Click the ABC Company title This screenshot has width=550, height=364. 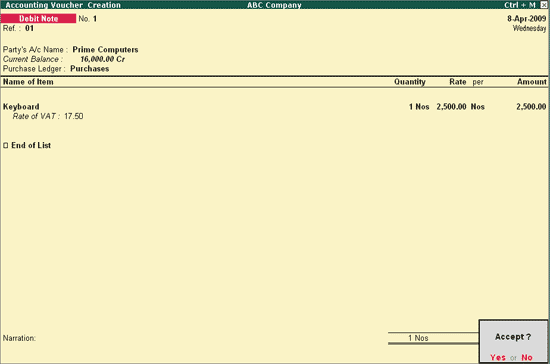(x=274, y=5)
